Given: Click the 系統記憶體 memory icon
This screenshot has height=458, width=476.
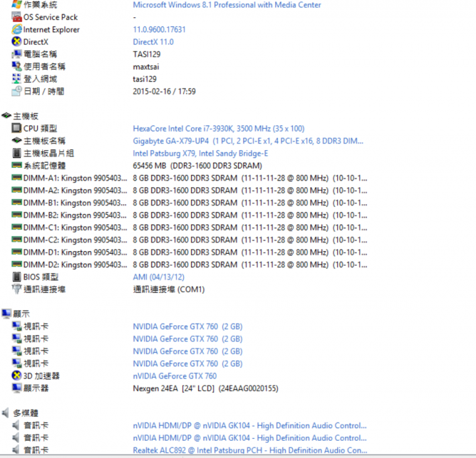Looking at the screenshot, I should click(17, 165).
